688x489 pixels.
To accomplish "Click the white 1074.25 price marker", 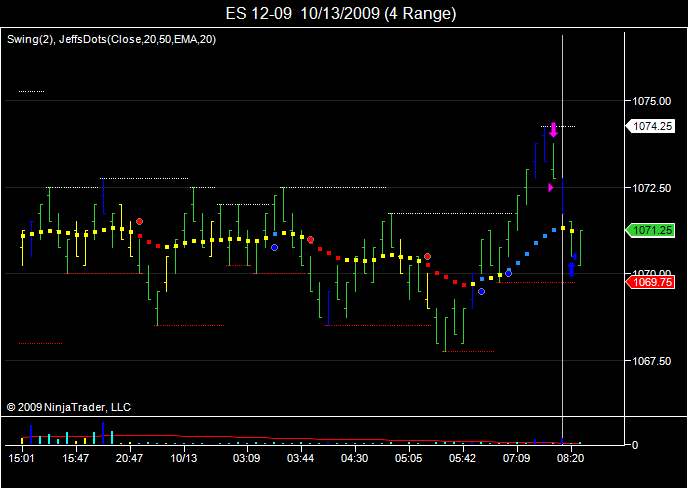I will [x=650, y=126].
